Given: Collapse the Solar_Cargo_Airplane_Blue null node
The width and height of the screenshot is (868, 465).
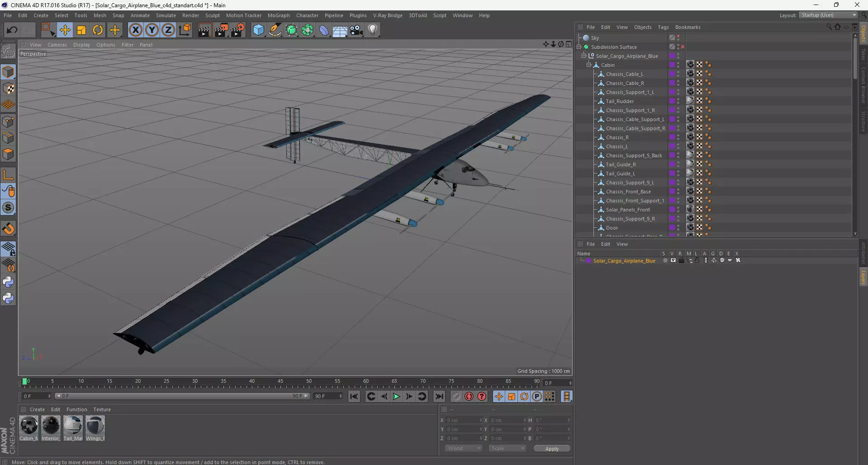Looking at the screenshot, I should click(584, 56).
